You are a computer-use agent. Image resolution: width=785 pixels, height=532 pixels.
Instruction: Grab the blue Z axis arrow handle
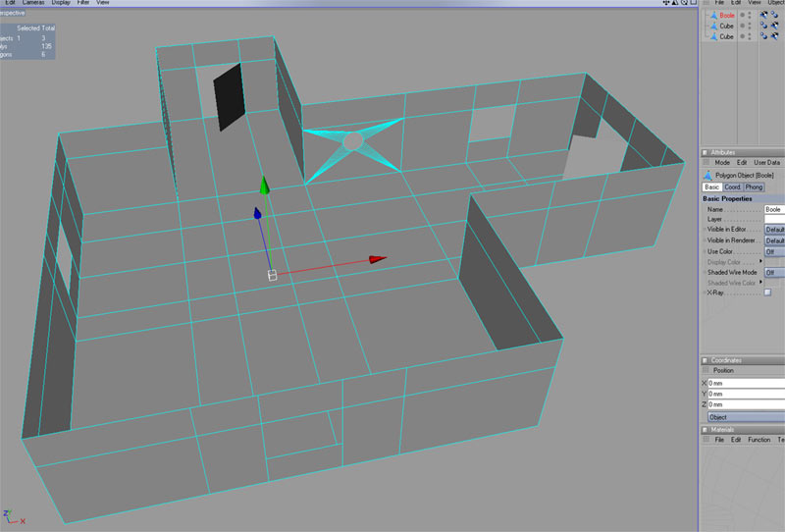[257, 213]
